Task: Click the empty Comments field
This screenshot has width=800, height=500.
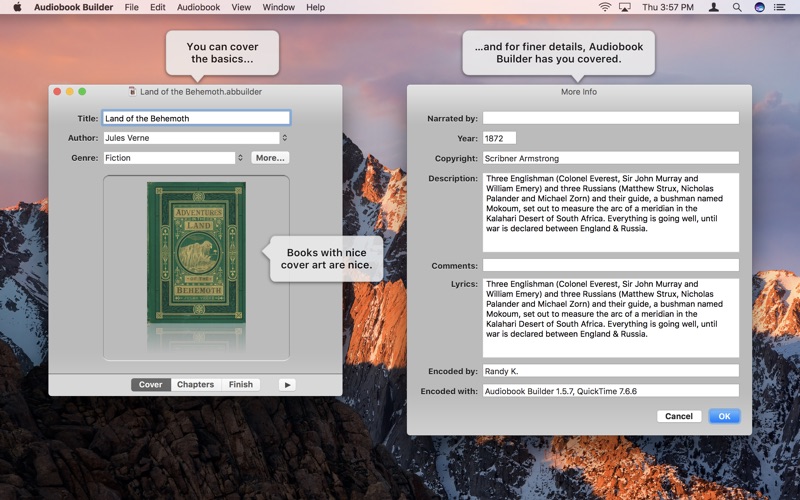Action: pos(611,265)
